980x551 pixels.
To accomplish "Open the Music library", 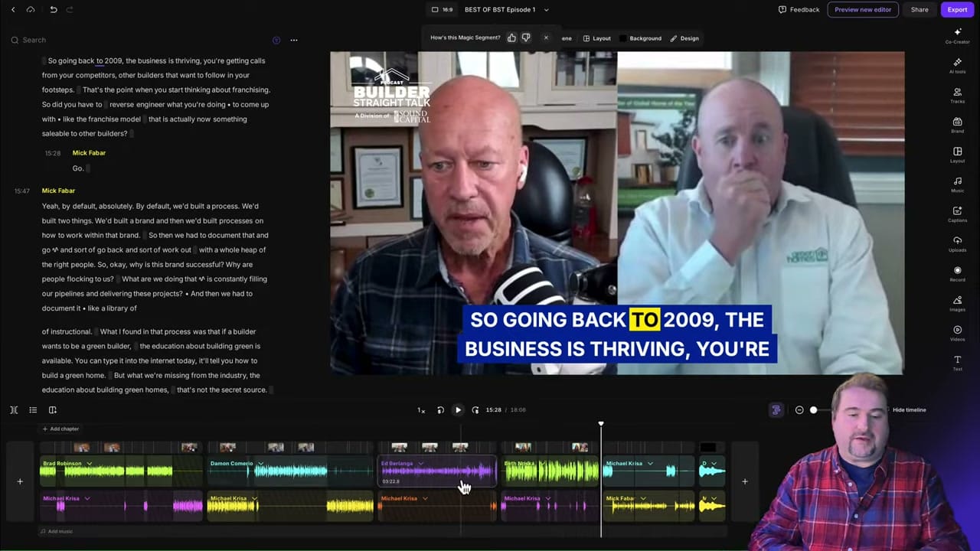I will 957,184.
